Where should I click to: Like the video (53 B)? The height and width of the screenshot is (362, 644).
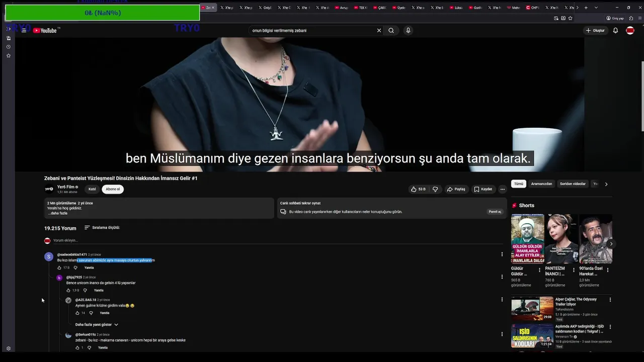click(x=418, y=190)
